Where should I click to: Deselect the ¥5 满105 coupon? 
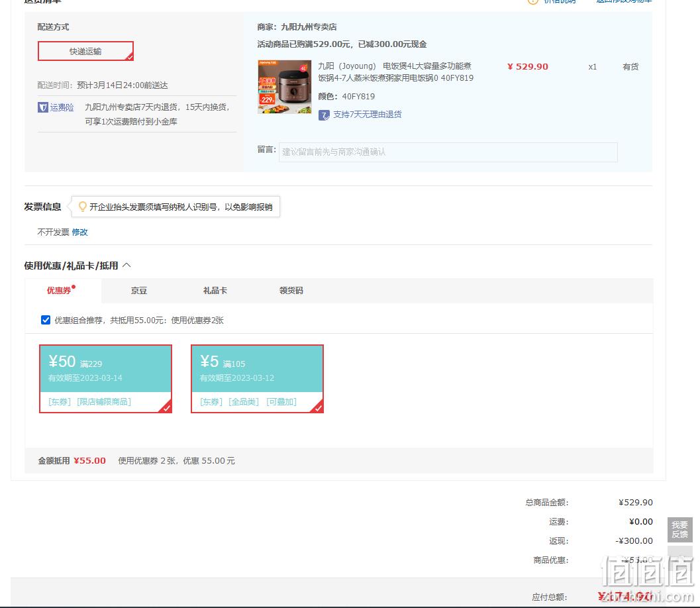coord(257,379)
